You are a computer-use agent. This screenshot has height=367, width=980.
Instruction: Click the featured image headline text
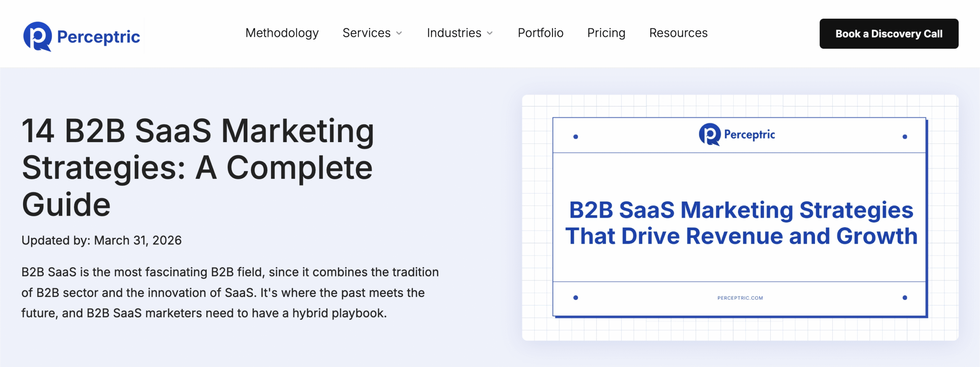pos(741,223)
